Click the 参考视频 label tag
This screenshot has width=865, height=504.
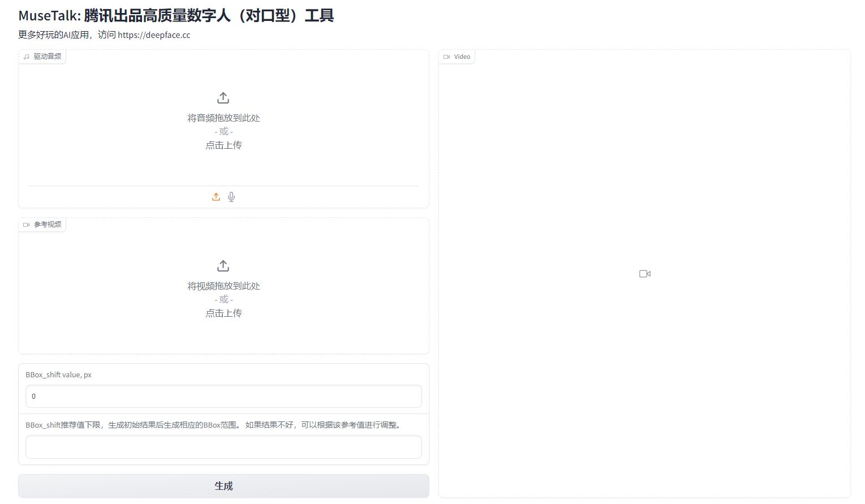click(x=42, y=225)
